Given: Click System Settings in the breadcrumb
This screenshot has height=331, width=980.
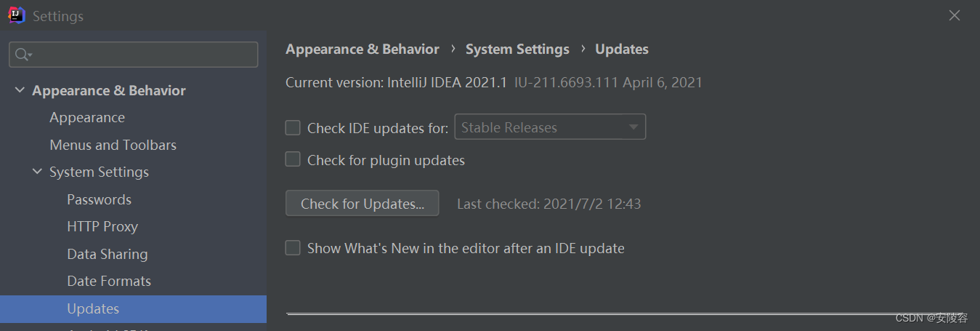Looking at the screenshot, I should tap(517, 49).
